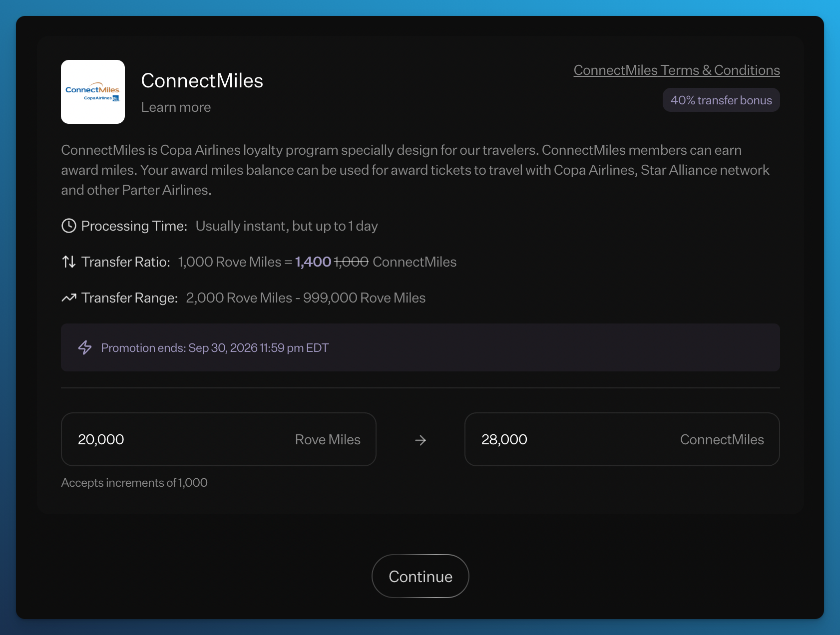The width and height of the screenshot is (840, 635).
Task: Open ConnectMiles Terms & Conditions link
Action: point(677,70)
